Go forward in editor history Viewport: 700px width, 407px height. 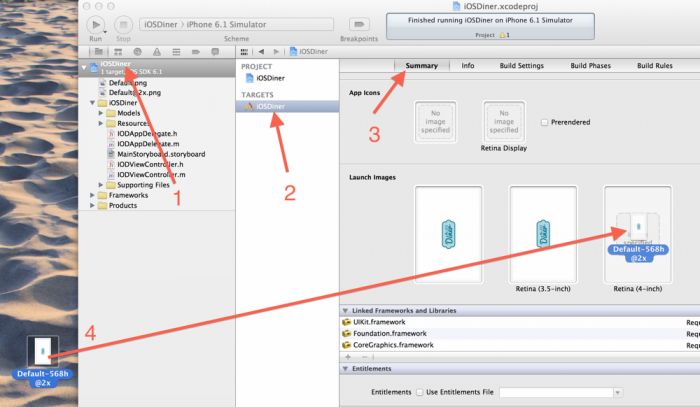276,52
